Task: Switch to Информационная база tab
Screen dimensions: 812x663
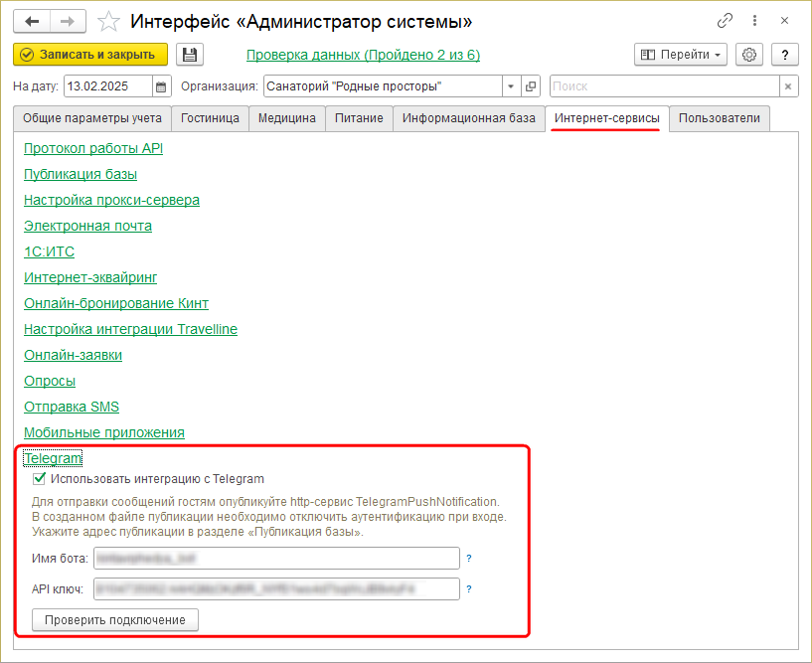Action: click(469, 118)
